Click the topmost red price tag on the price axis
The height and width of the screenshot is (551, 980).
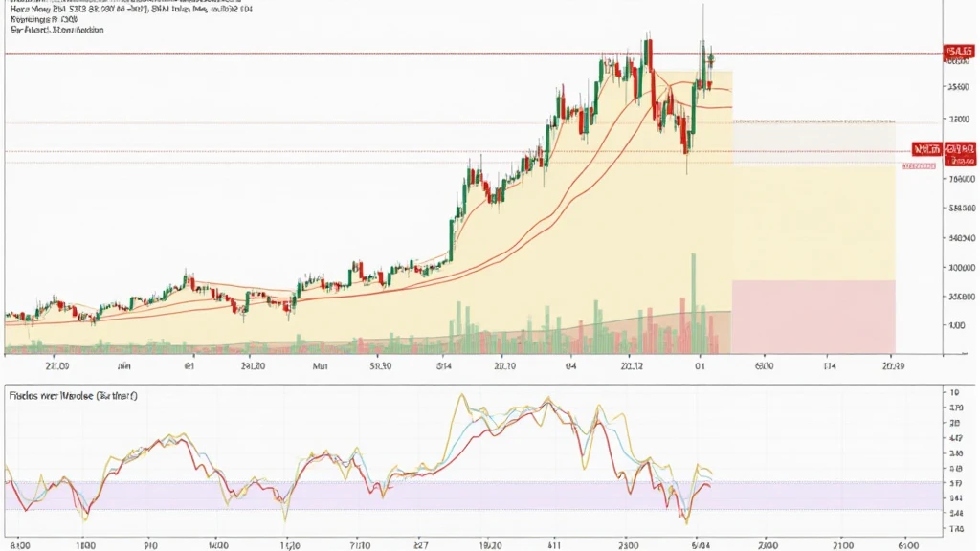pos(957,50)
